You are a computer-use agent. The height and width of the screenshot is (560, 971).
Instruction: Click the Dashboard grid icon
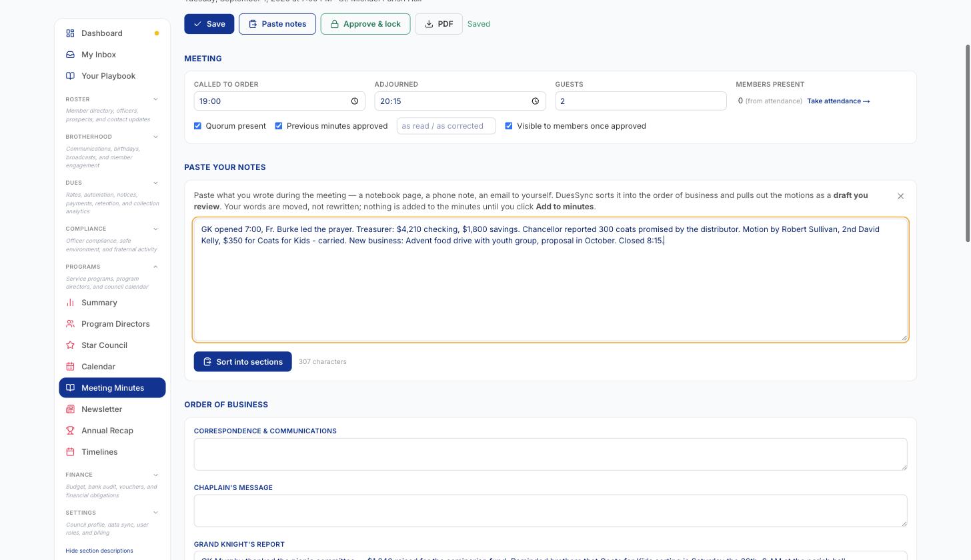pos(70,33)
